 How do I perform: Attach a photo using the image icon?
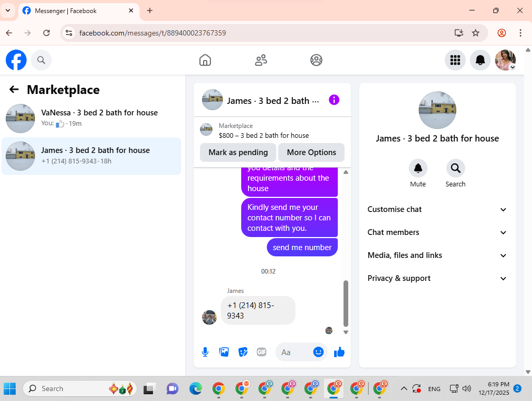tap(224, 352)
